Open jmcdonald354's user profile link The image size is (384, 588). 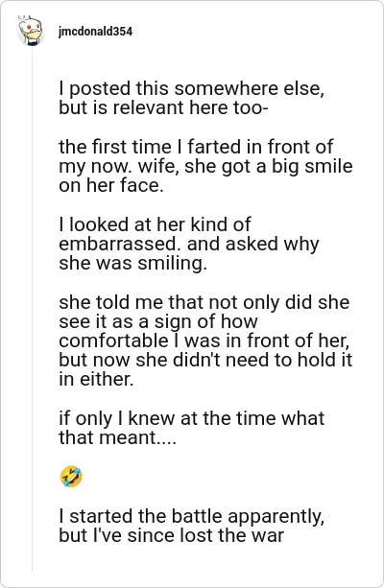click(x=95, y=32)
